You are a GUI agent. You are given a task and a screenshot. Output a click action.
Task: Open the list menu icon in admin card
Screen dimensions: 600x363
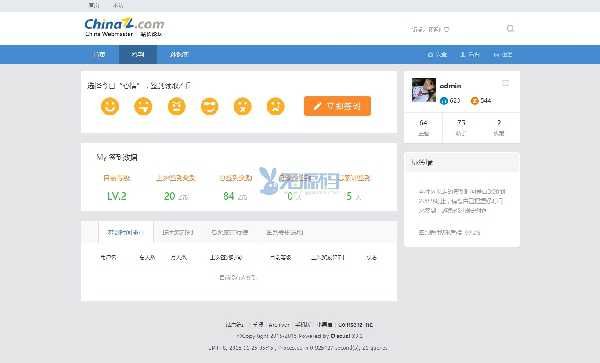tap(505, 83)
